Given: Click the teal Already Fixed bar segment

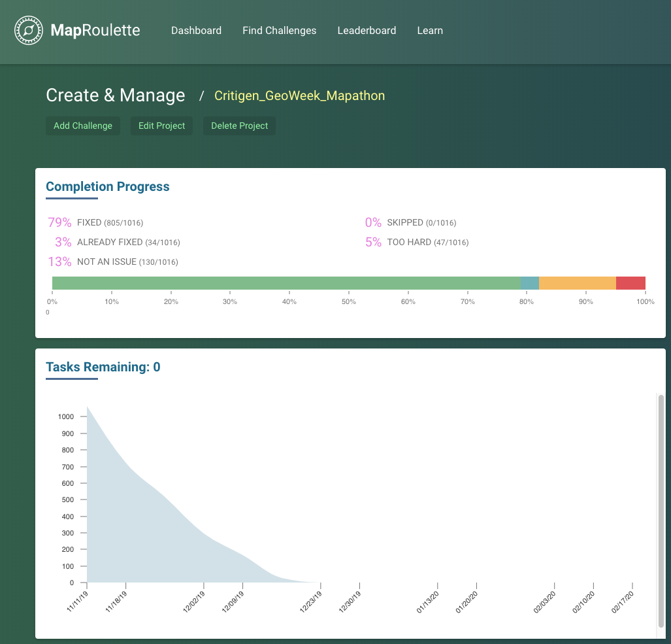Looking at the screenshot, I should [530, 283].
